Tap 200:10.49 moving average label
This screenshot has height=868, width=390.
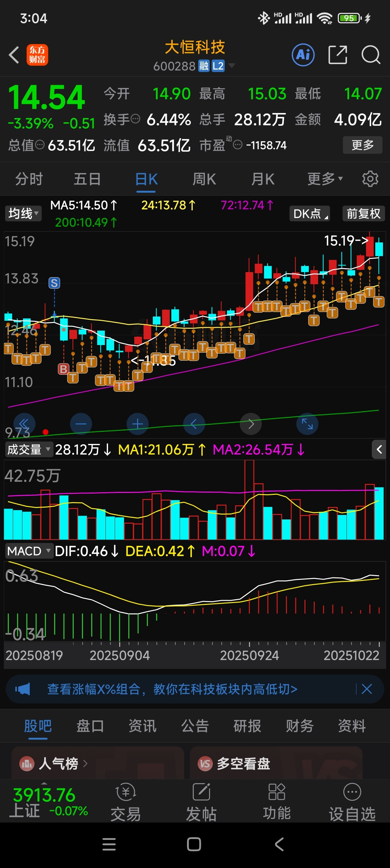click(86, 222)
